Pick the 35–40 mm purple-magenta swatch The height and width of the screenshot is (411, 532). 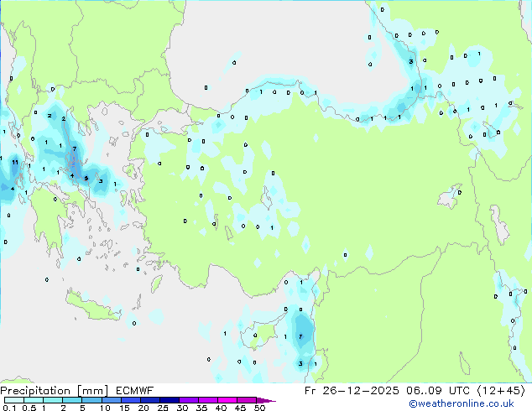208,400
